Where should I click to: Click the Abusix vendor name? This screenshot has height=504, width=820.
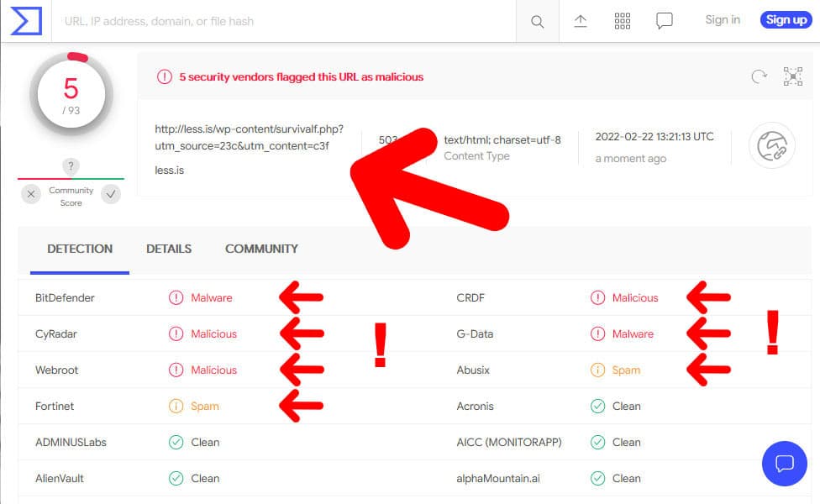473,370
